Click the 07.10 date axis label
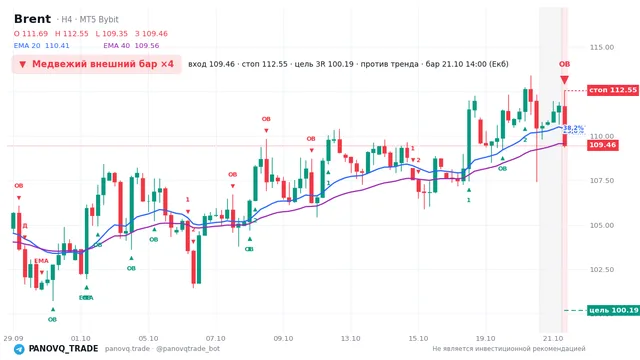The height and width of the screenshot is (360, 640). coord(216,339)
